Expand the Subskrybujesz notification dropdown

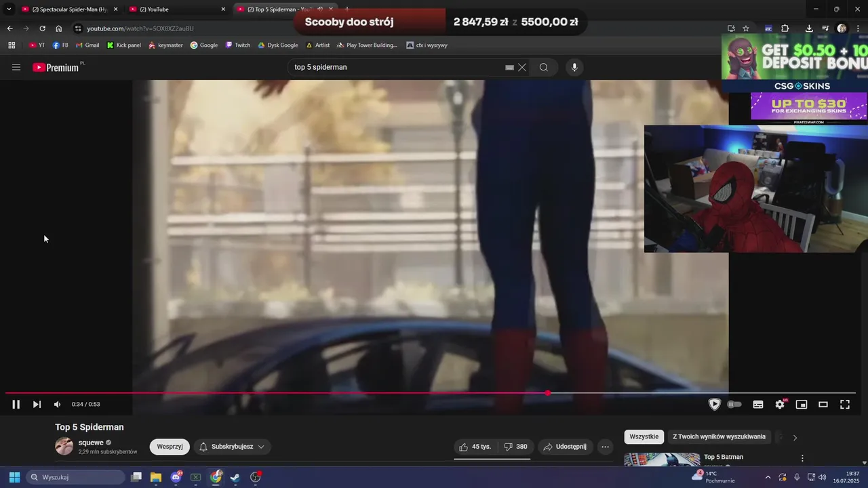point(233,447)
